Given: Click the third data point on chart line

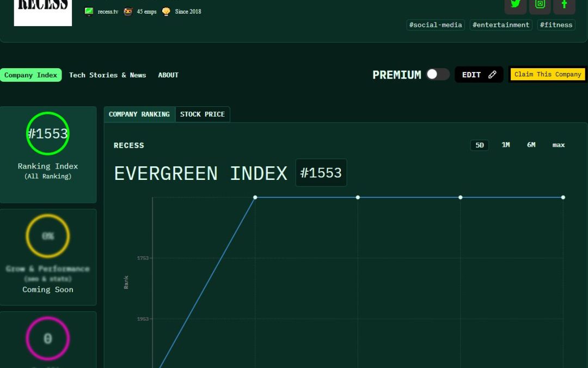Looking at the screenshot, I should [461, 197].
